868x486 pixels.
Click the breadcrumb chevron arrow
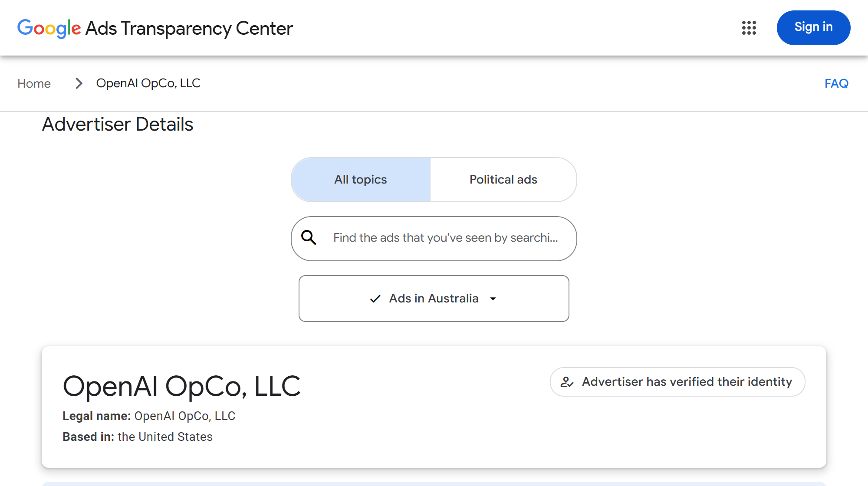[x=79, y=83]
